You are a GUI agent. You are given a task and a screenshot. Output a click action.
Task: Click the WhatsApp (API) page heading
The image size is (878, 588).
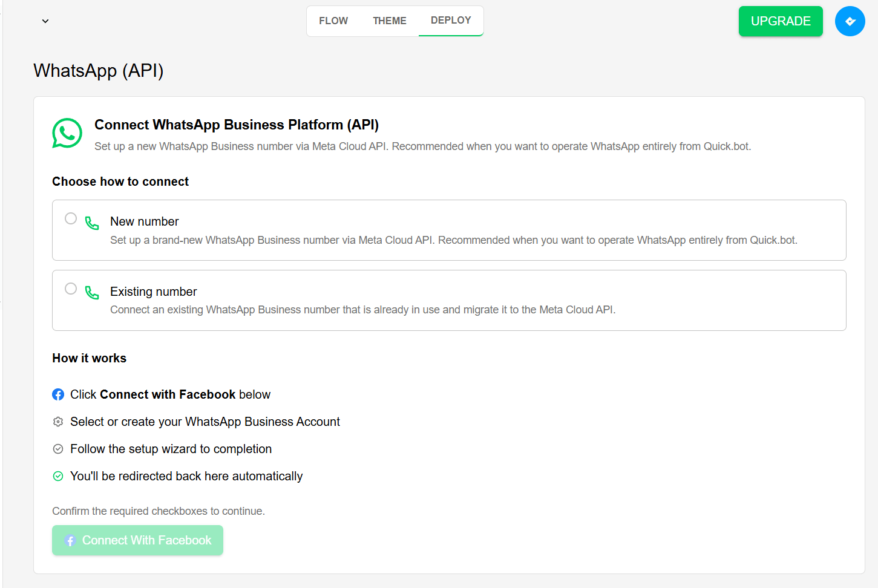(99, 71)
